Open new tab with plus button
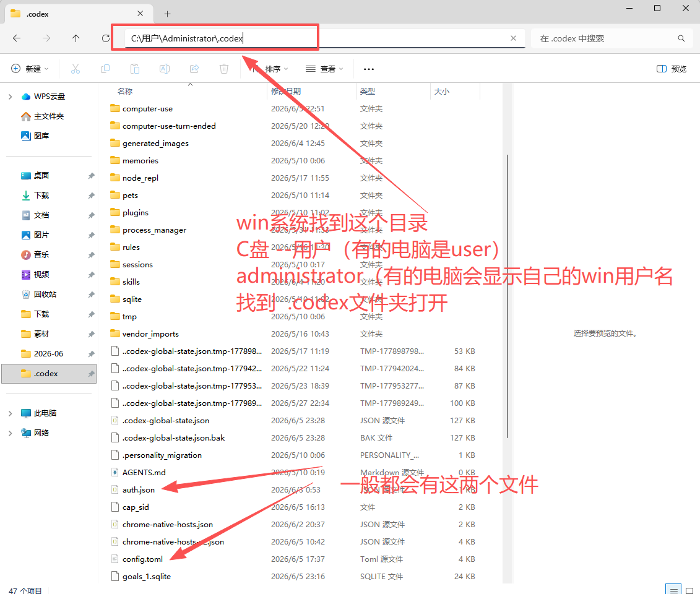 click(167, 14)
